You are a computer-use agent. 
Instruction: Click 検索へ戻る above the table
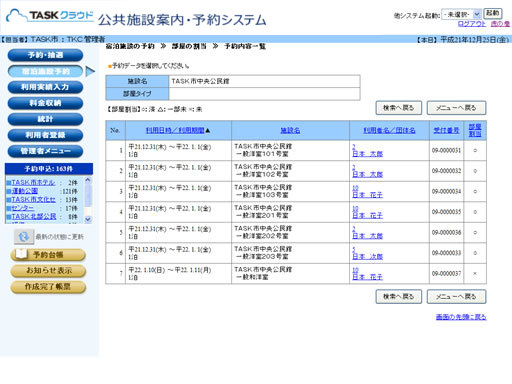399,108
